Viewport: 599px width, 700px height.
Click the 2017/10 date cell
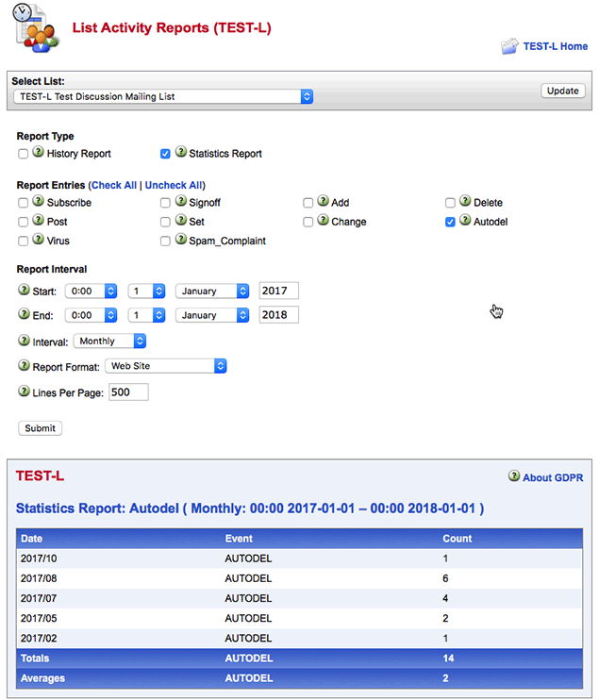point(39,558)
